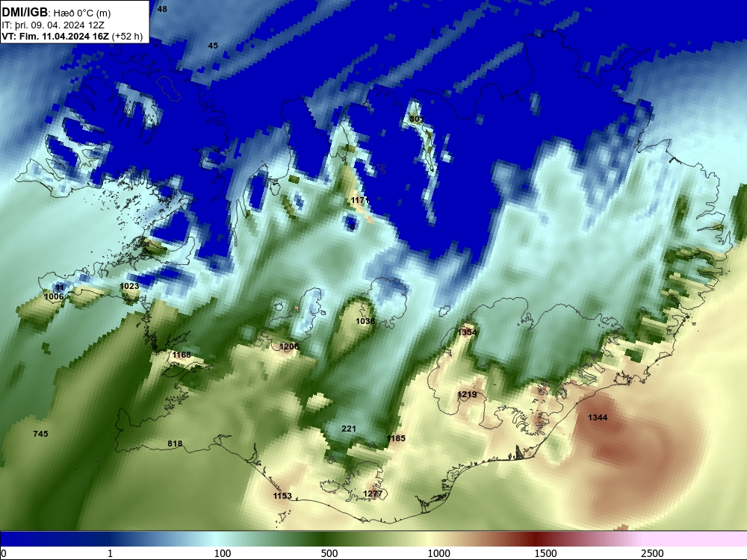Click the 745 value label

click(x=40, y=434)
